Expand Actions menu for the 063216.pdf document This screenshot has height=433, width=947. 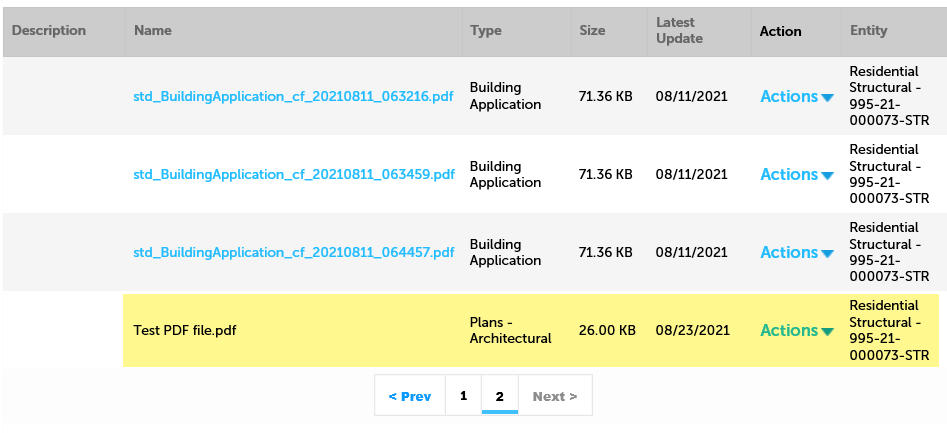point(796,97)
